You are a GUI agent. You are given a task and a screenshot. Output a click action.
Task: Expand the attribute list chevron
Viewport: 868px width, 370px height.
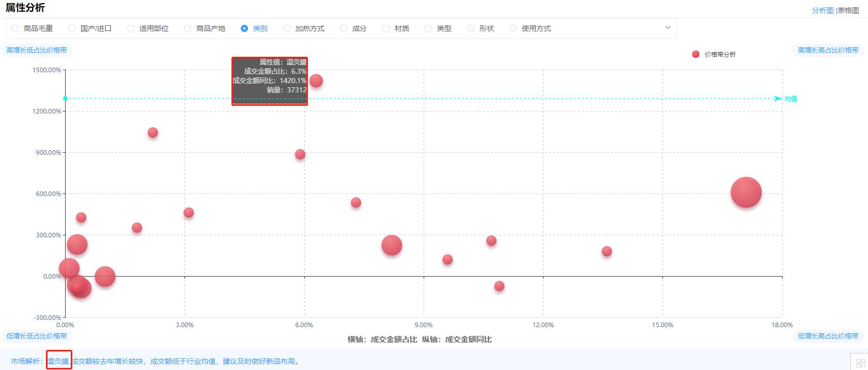click(668, 28)
